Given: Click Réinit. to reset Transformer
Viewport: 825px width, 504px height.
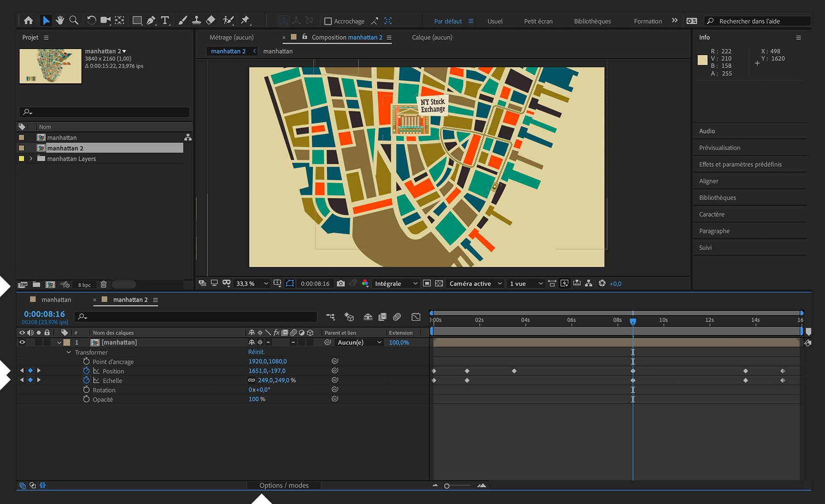Looking at the screenshot, I should (256, 352).
